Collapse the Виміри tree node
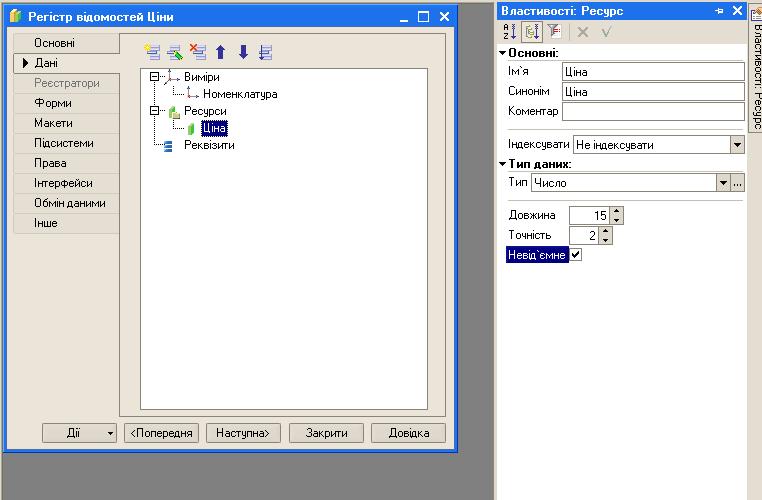 [x=155, y=77]
